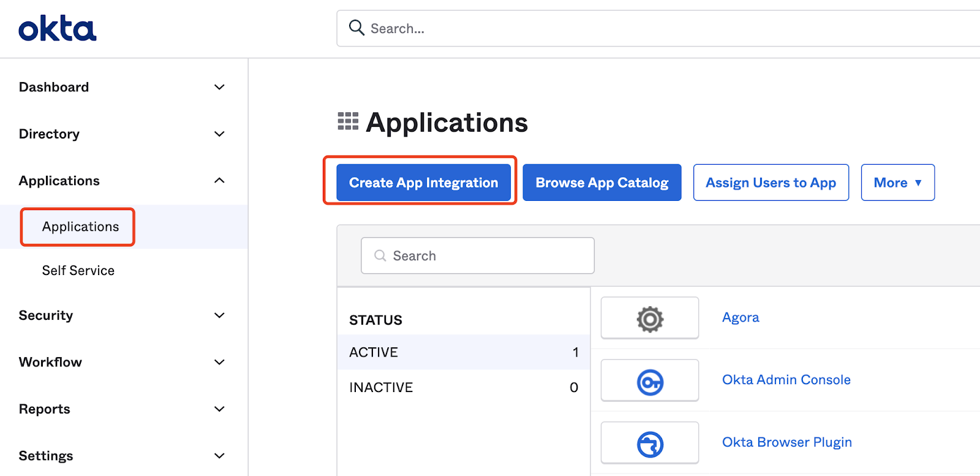Expand the Security chevron

click(x=219, y=315)
